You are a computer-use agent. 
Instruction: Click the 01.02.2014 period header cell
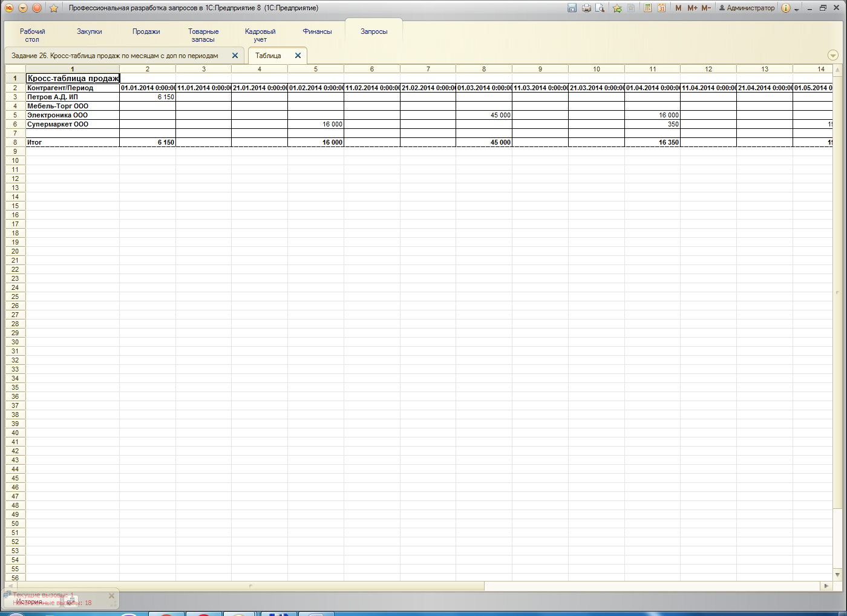(316, 88)
